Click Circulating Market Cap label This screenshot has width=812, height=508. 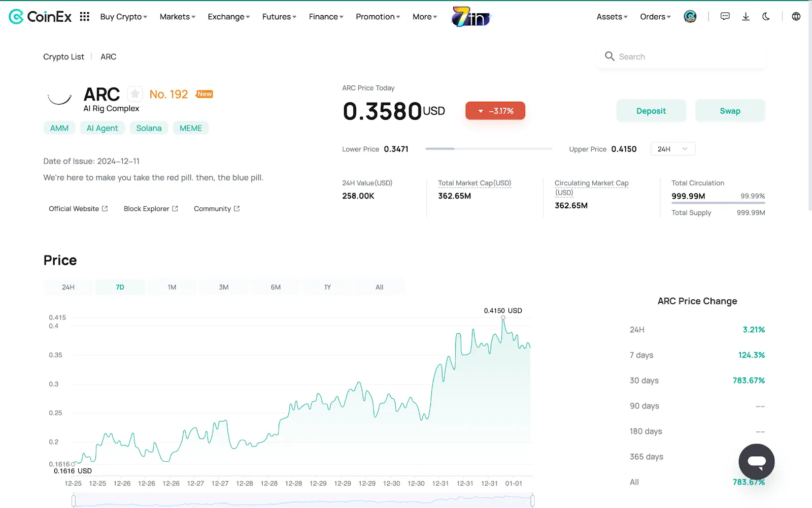click(592, 187)
